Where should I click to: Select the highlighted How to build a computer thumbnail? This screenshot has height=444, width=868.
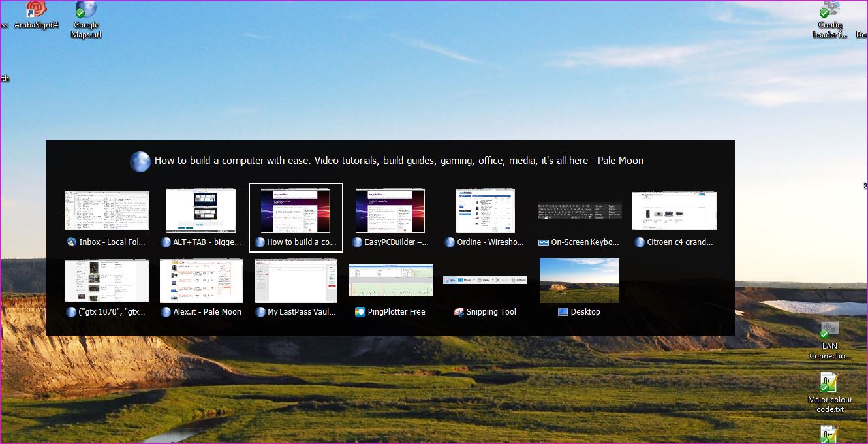click(296, 211)
